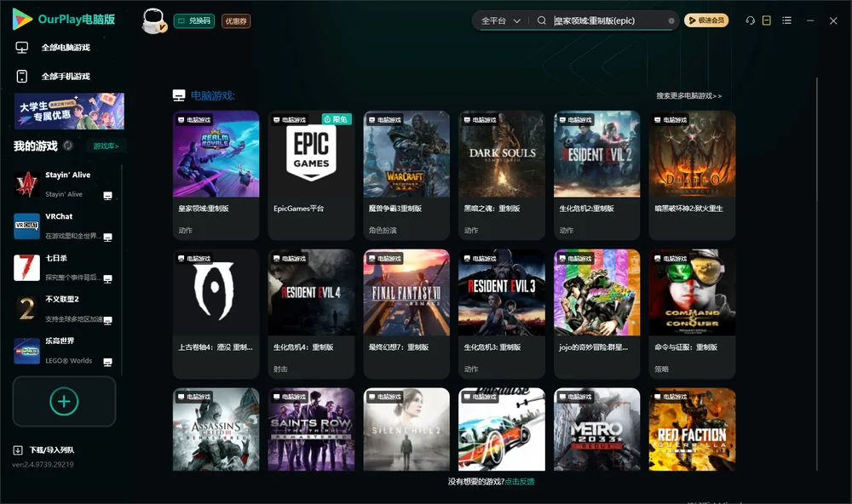The image size is (852, 504).
Task: Click 电脑游戏 tag on 皇家领域 card
Action: [x=194, y=119]
